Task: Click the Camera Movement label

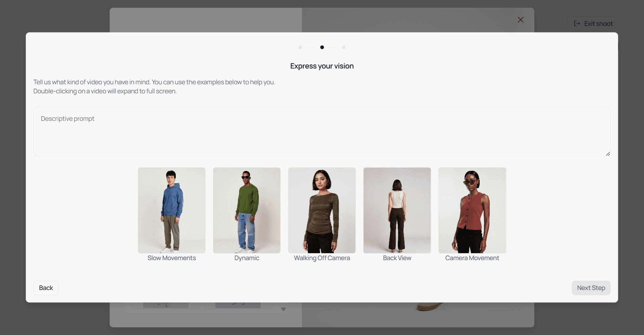Action: click(x=472, y=258)
